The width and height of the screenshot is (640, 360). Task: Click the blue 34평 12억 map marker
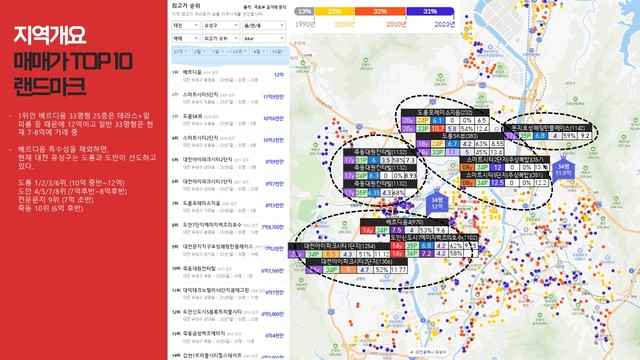click(437, 203)
